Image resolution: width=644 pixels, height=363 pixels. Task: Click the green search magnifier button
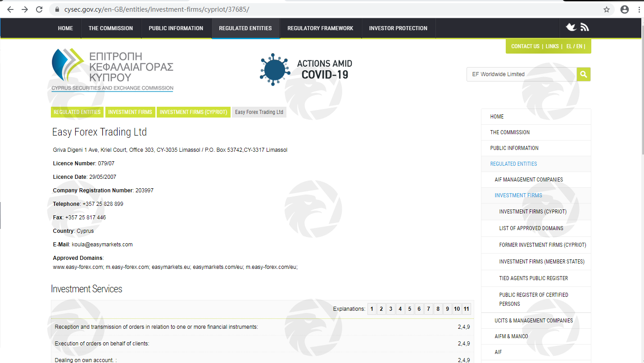click(x=584, y=74)
